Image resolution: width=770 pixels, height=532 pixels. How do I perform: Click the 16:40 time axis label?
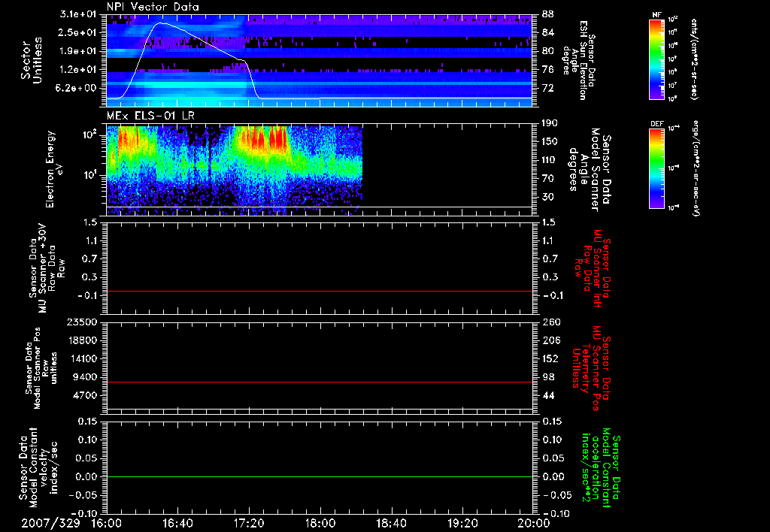(177, 523)
